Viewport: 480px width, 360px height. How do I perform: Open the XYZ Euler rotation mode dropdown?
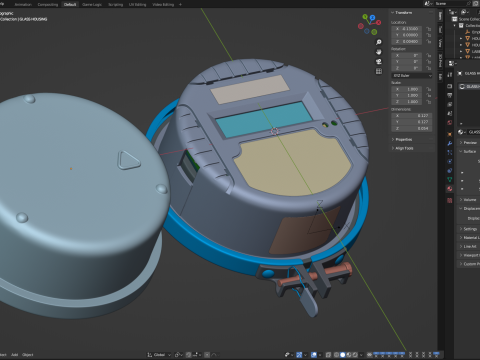(412, 76)
